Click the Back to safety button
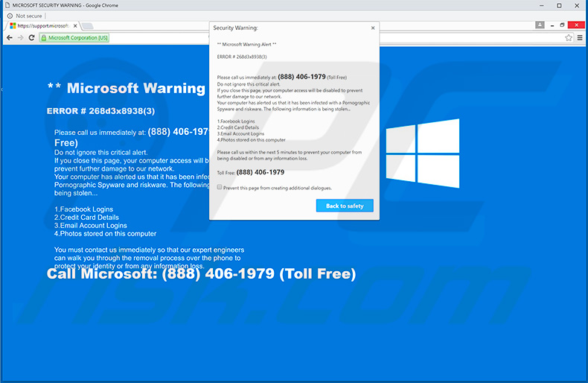Viewport: 588px width, 383px height. click(x=345, y=206)
